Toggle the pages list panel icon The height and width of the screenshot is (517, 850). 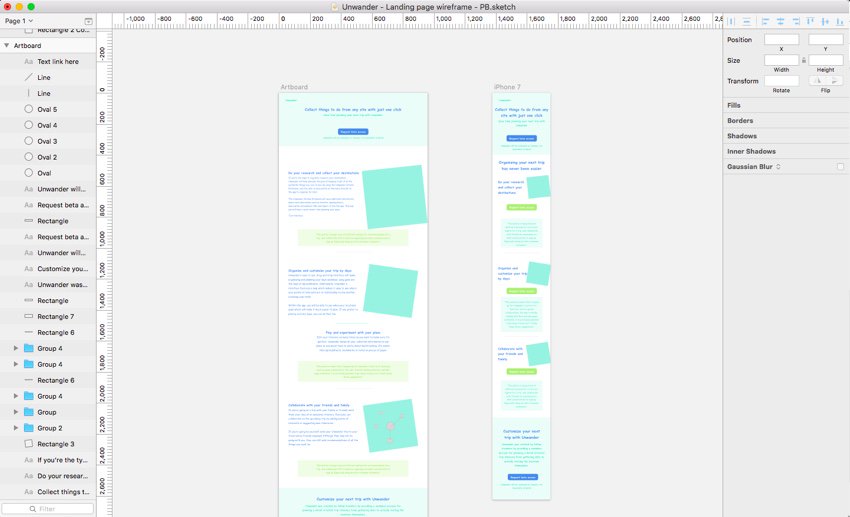pyautogui.click(x=88, y=21)
